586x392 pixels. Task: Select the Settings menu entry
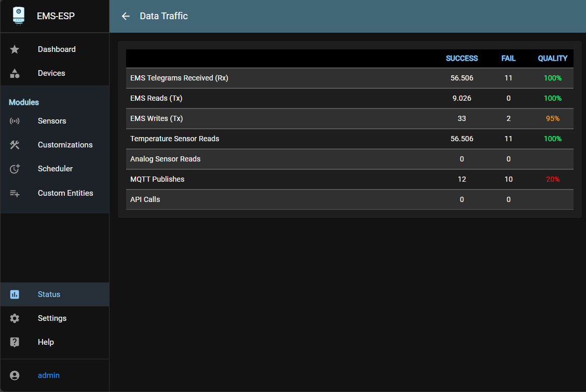pyautogui.click(x=52, y=318)
